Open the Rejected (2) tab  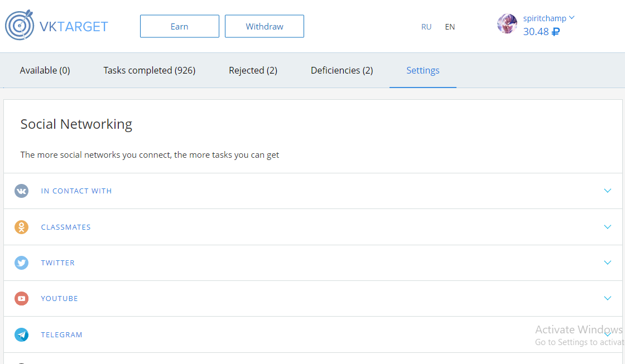pyautogui.click(x=253, y=70)
